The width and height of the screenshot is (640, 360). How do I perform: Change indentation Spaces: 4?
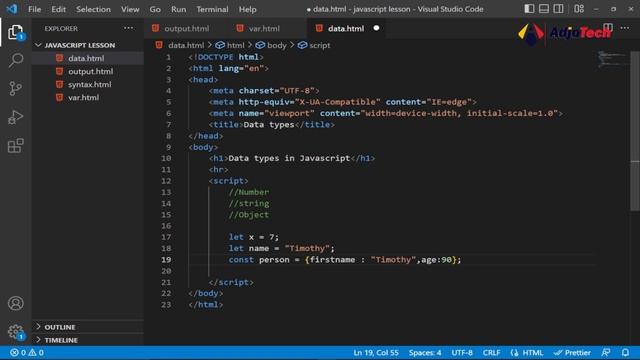click(425, 352)
